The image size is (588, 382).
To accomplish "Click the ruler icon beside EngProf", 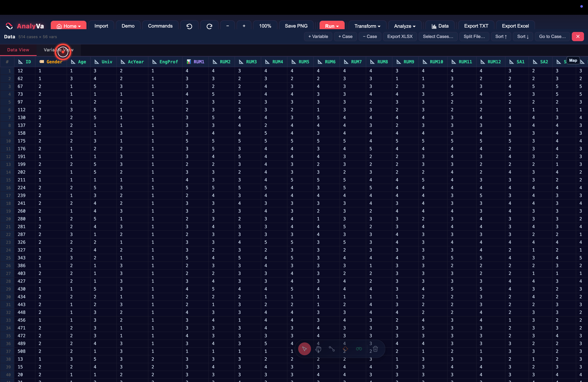I will 154,62.
